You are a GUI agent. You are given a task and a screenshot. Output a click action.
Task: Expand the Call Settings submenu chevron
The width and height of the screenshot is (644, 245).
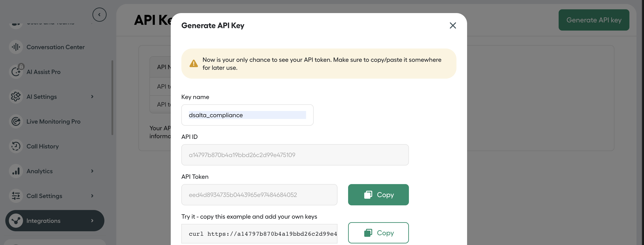tap(92, 196)
